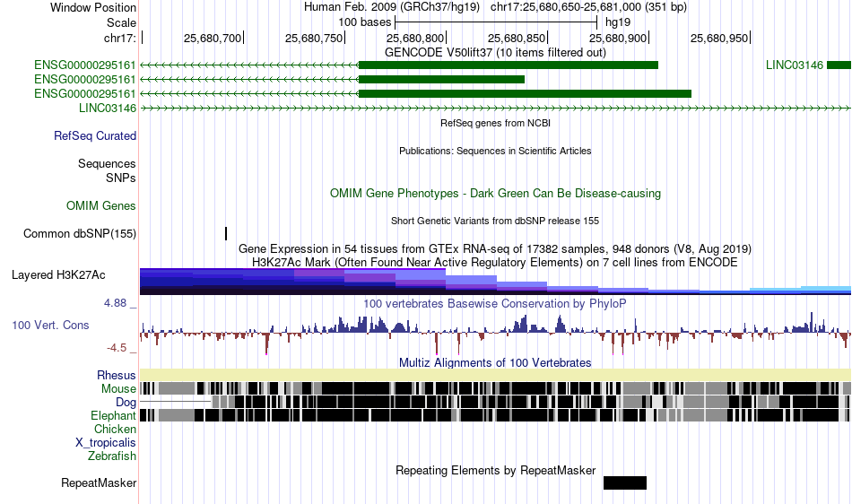Click the RepeatMasker track label
The height and width of the screenshot is (504, 852).
point(99,482)
